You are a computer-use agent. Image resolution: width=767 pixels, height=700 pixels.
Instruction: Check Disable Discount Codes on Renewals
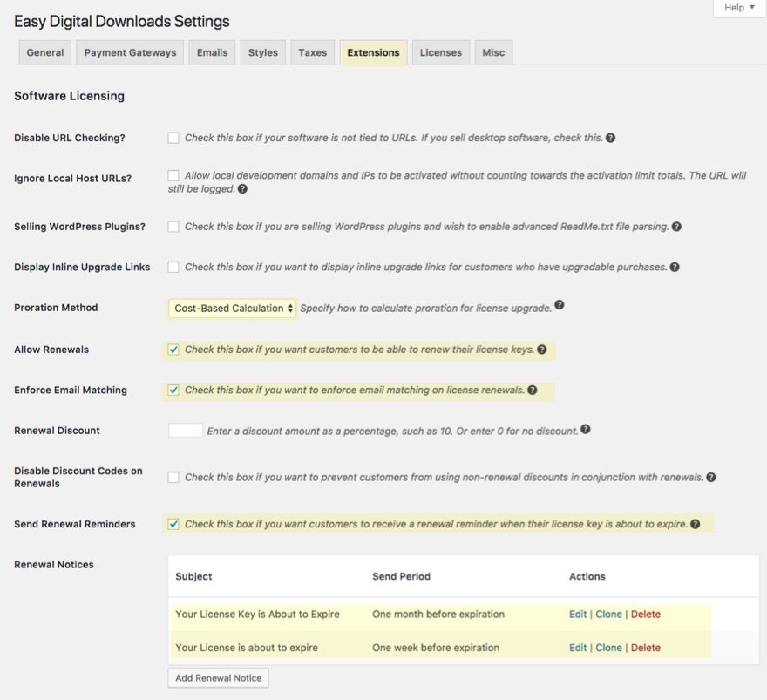coord(173,477)
